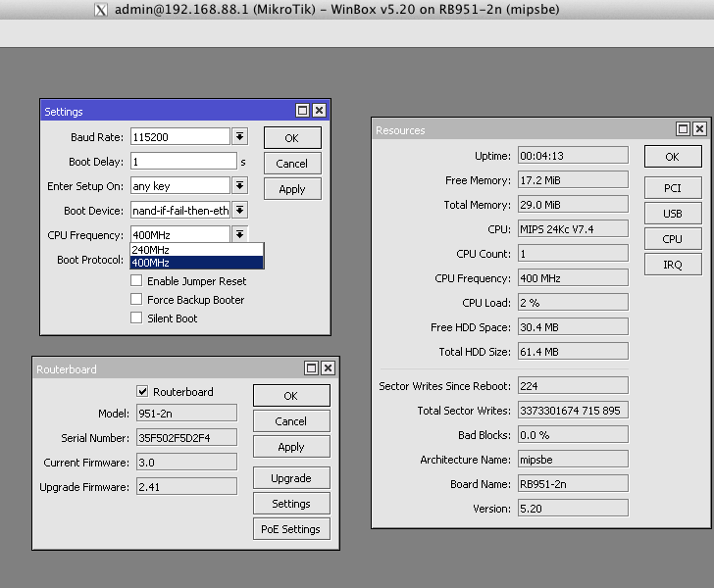
Task: Click the Version value 5.20
Action: tap(573, 509)
